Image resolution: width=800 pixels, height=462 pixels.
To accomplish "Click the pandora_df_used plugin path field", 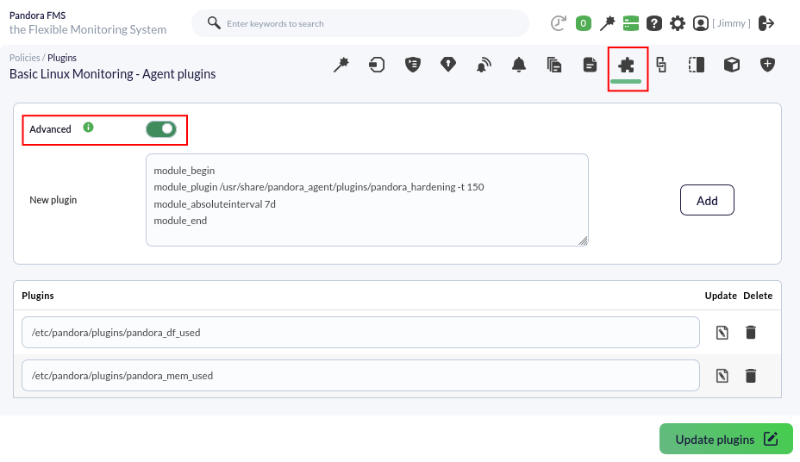I will pyautogui.click(x=360, y=332).
